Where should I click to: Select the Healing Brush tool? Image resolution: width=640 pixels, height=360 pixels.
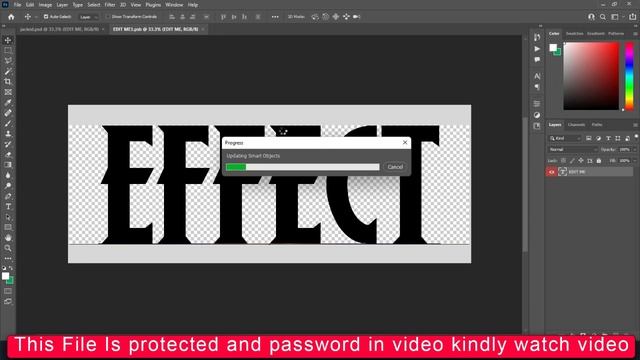[x=8, y=113]
